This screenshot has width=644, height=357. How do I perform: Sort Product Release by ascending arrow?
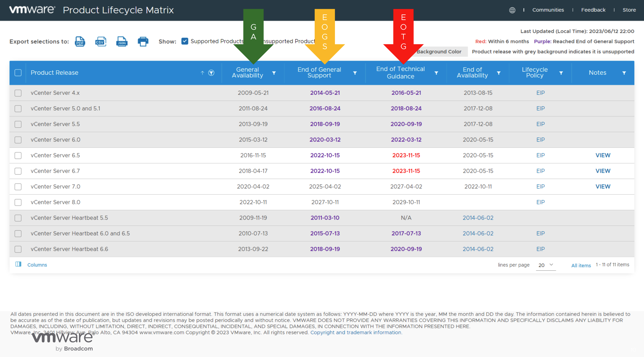tap(202, 73)
